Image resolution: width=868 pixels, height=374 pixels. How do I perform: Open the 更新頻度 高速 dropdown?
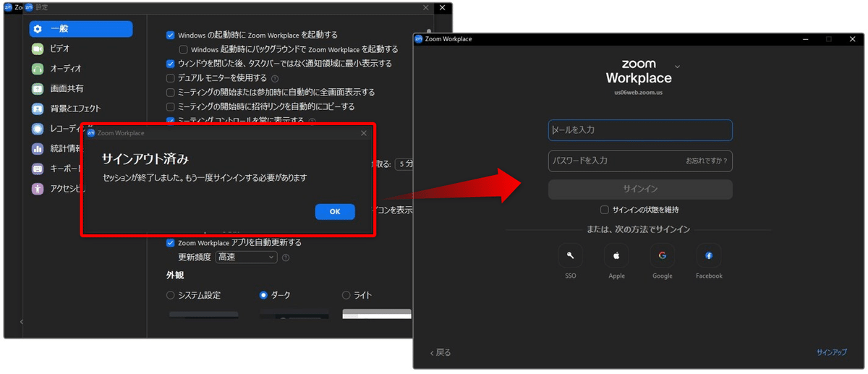(x=246, y=257)
